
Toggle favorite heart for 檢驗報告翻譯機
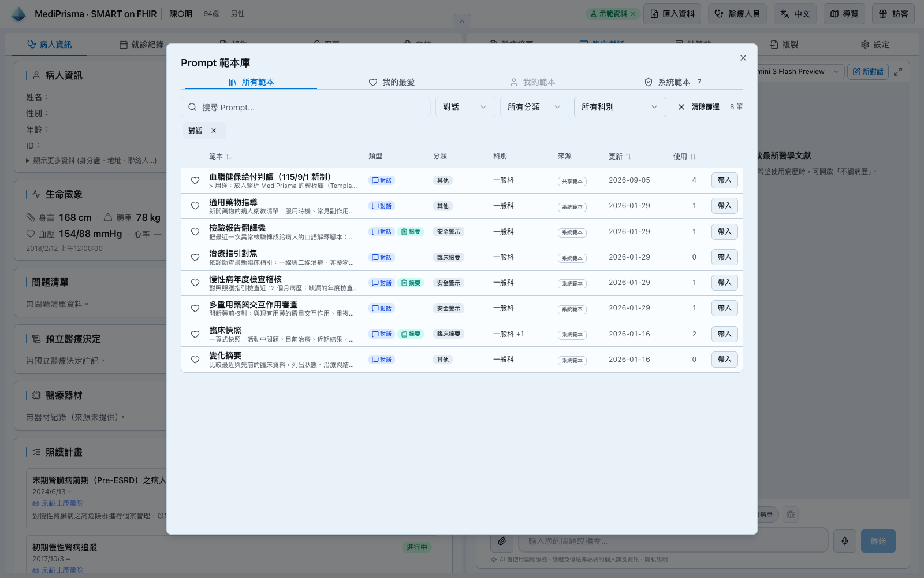tap(195, 232)
